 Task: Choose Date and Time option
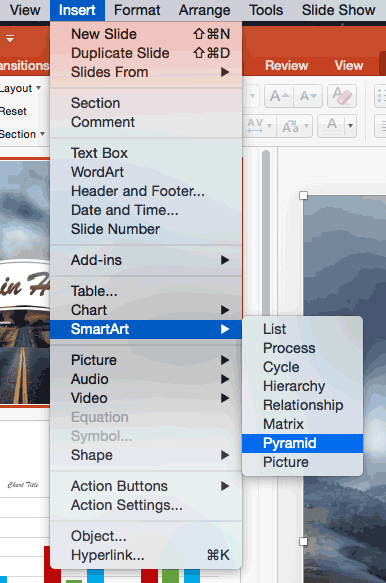click(x=146, y=210)
